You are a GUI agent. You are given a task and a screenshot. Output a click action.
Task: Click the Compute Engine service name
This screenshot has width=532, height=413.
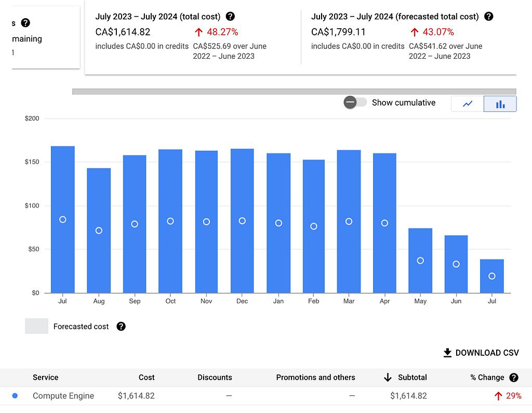pos(63,396)
